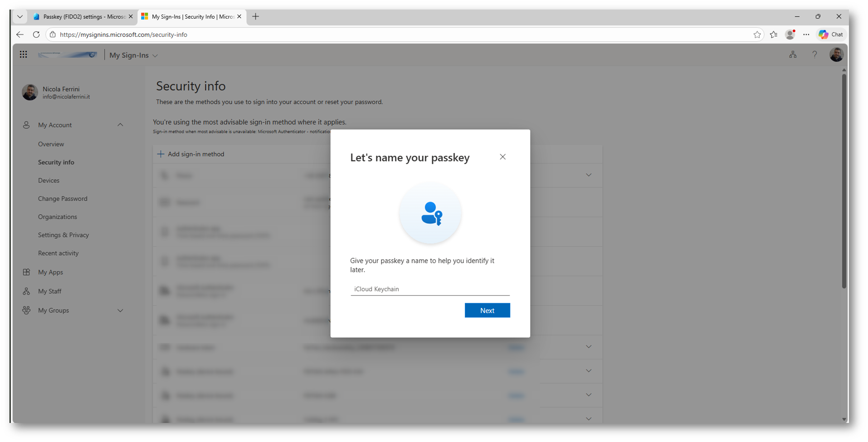Select Security info in sidebar
The image size is (868, 442).
(56, 162)
